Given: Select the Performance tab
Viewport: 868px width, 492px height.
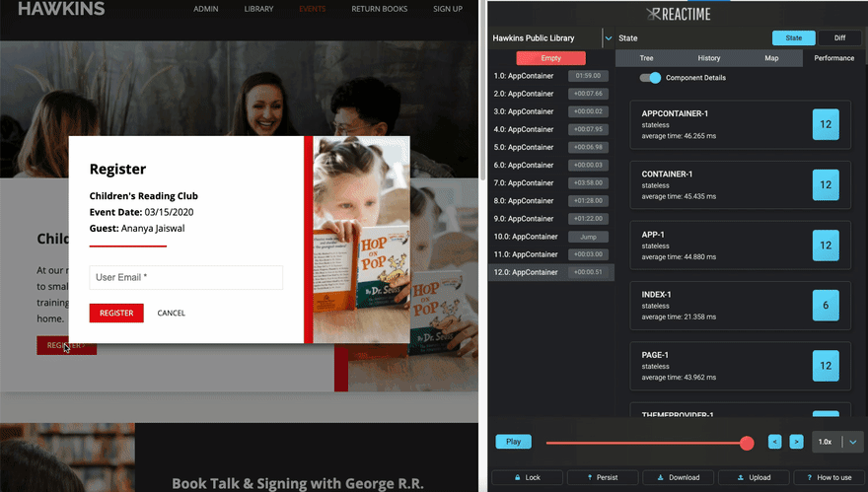Looking at the screenshot, I should (x=833, y=58).
